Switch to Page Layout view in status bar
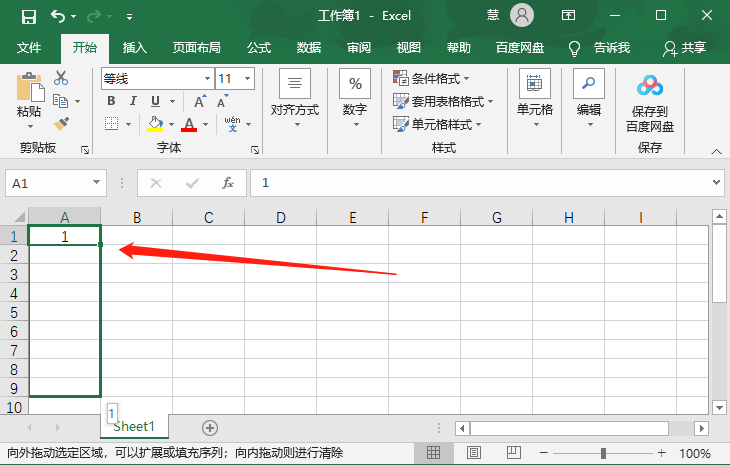The height and width of the screenshot is (465, 730). pyautogui.click(x=473, y=453)
